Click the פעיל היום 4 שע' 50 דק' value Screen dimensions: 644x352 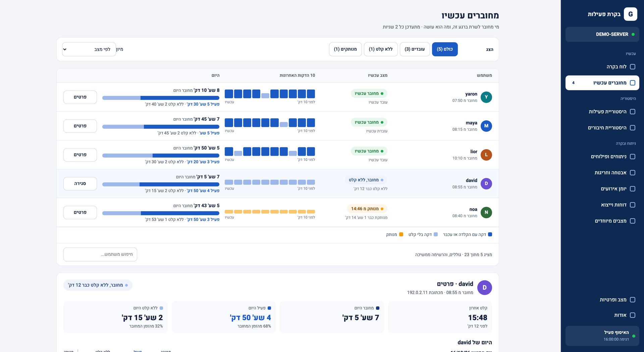coord(250,317)
